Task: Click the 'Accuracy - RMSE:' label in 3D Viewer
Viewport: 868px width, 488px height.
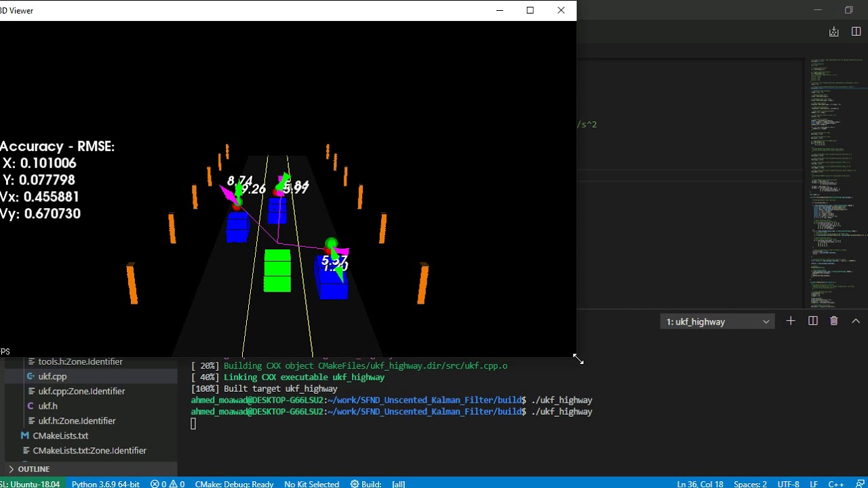Action: pyautogui.click(x=57, y=146)
